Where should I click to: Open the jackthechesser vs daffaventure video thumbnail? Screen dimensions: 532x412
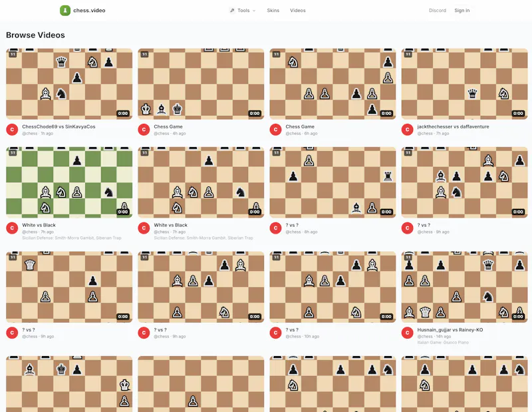(x=464, y=84)
